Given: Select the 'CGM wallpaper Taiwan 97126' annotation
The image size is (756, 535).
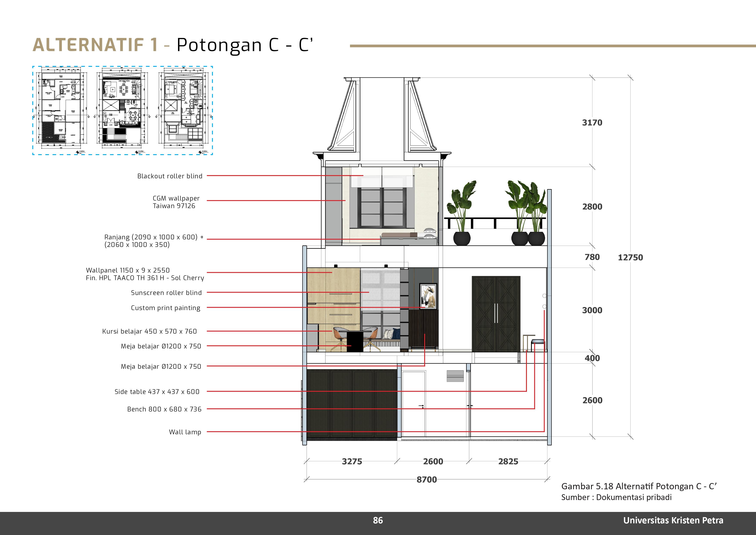Looking at the screenshot, I should pos(176,202).
